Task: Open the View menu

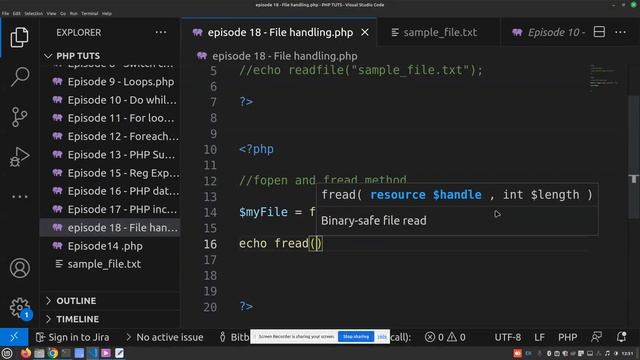Action: 51,13
